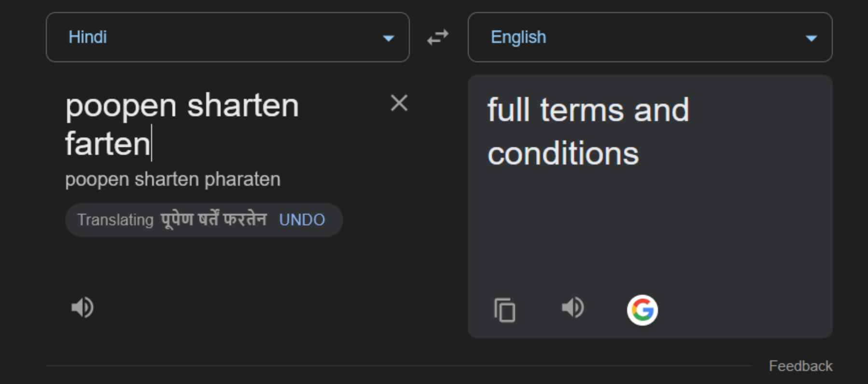Click the word 'poopen' in source input

coord(121,106)
